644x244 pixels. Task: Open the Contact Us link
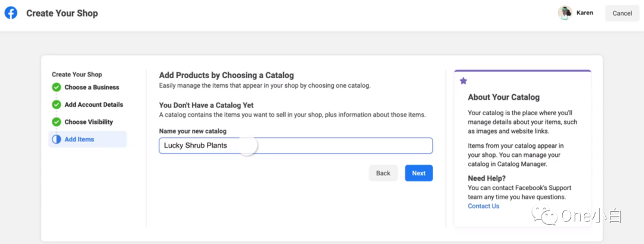tap(483, 206)
